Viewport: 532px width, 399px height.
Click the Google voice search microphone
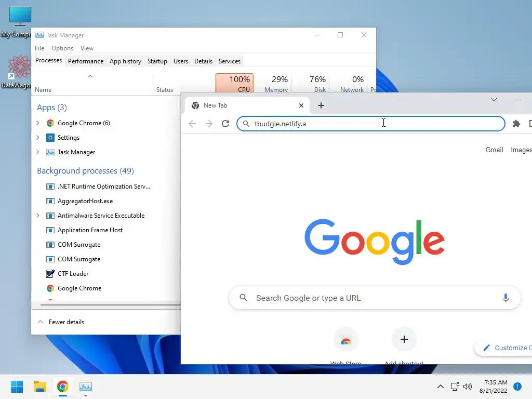[506, 298]
